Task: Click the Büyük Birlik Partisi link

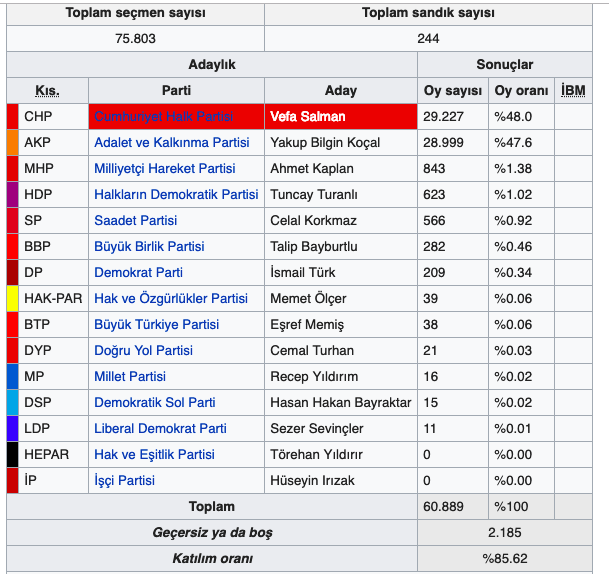Action: pyautogui.click(x=149, y=246)
